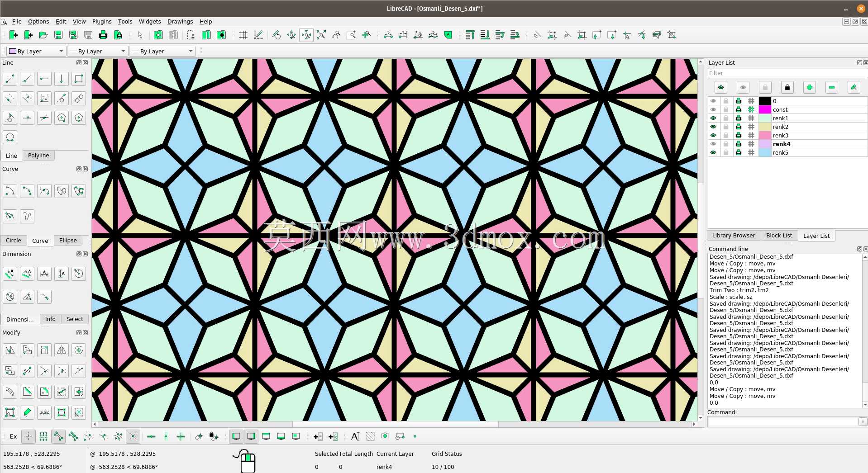
Task: Select the two-point line tool
Action: (x=10, y=79)
